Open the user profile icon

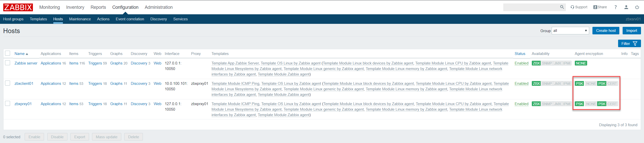tap(626, 7)
